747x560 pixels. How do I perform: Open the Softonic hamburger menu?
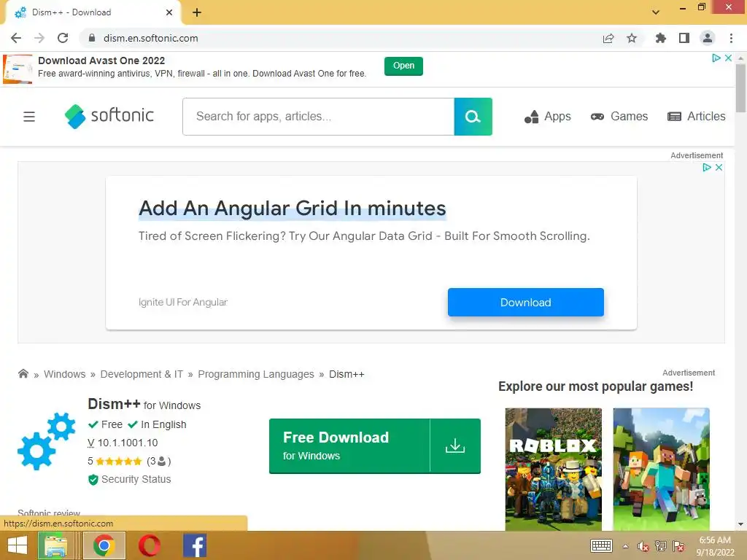coord(29,117)
